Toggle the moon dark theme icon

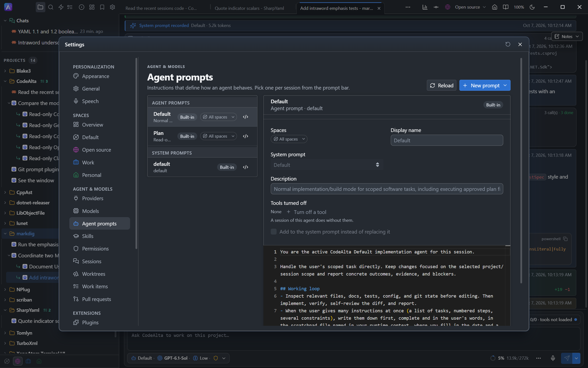[x=532, y=7]
